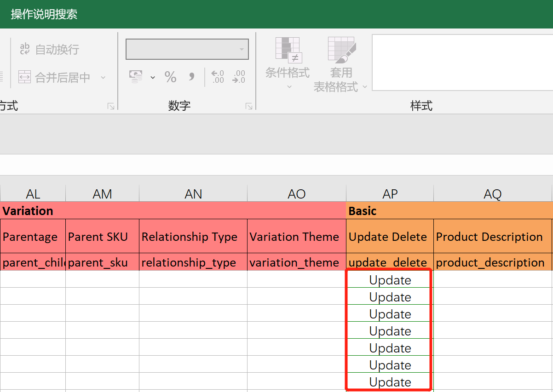Select column header AN

(193, 194)
